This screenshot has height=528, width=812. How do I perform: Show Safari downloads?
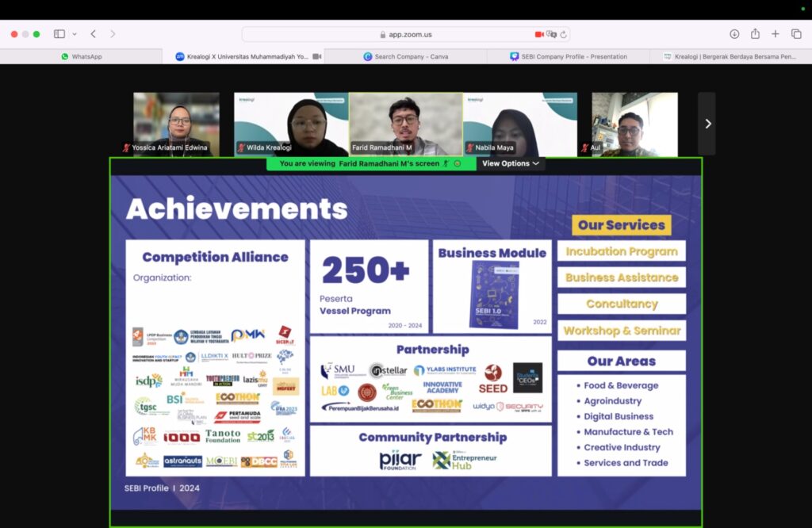734,34
